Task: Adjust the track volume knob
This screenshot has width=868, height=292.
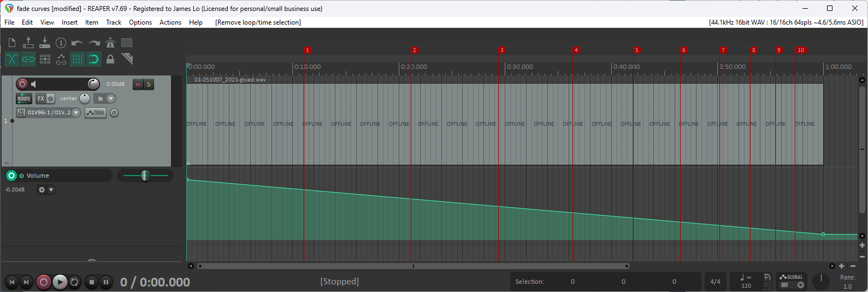Action: (94, 84)
